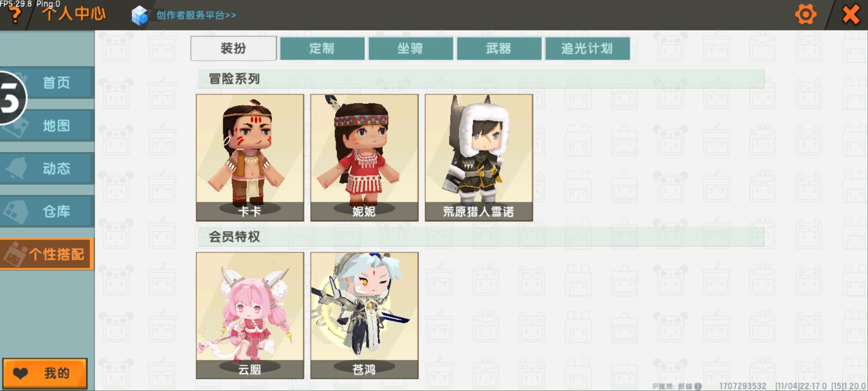
Task: Switch to the 坐骑 tab
Action: pos(410,48)
